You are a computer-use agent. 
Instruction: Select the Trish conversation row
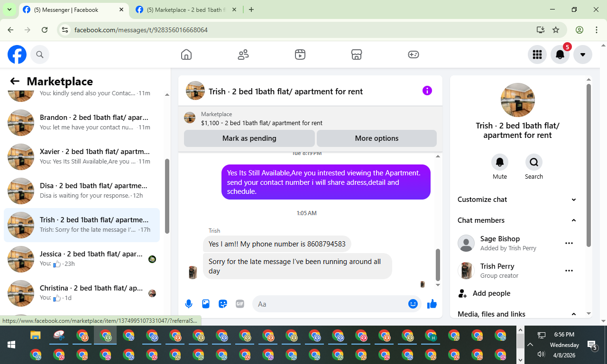point(82,225)
